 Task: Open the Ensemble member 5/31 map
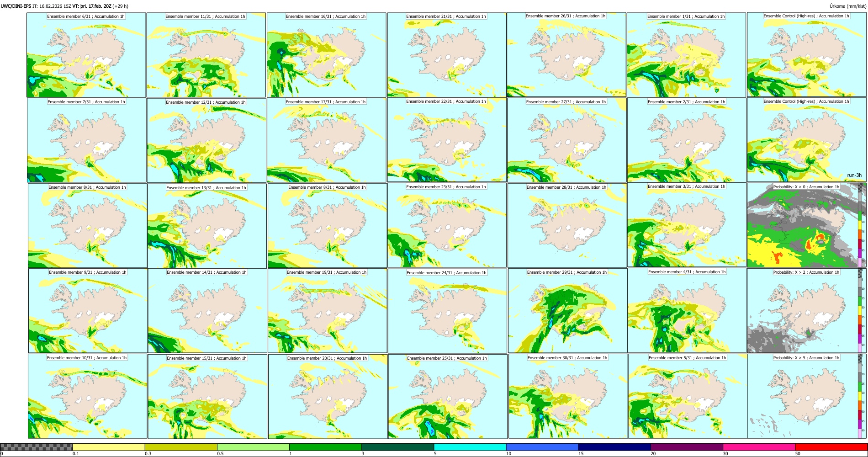pos(688,396)
